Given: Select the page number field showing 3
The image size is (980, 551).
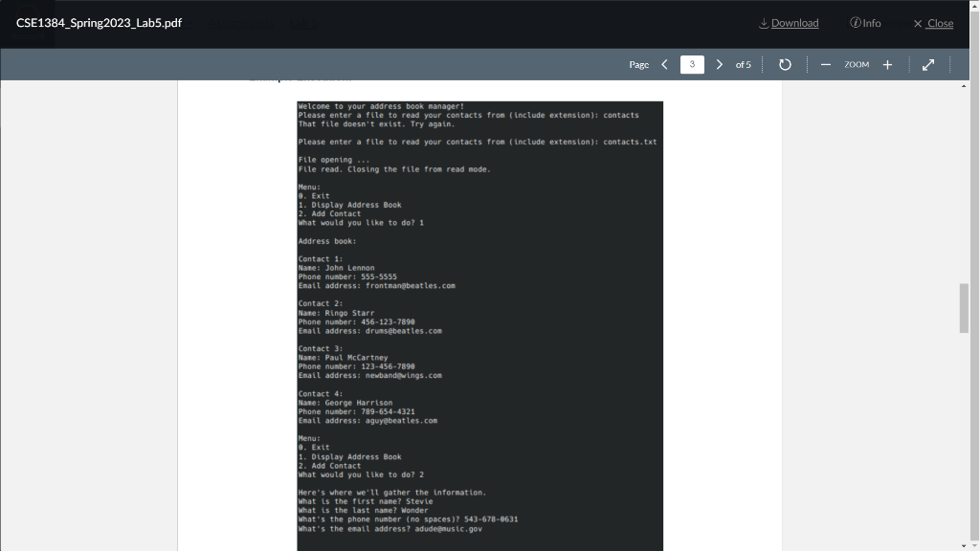Looking at the screenshot, I should point(692,64).
